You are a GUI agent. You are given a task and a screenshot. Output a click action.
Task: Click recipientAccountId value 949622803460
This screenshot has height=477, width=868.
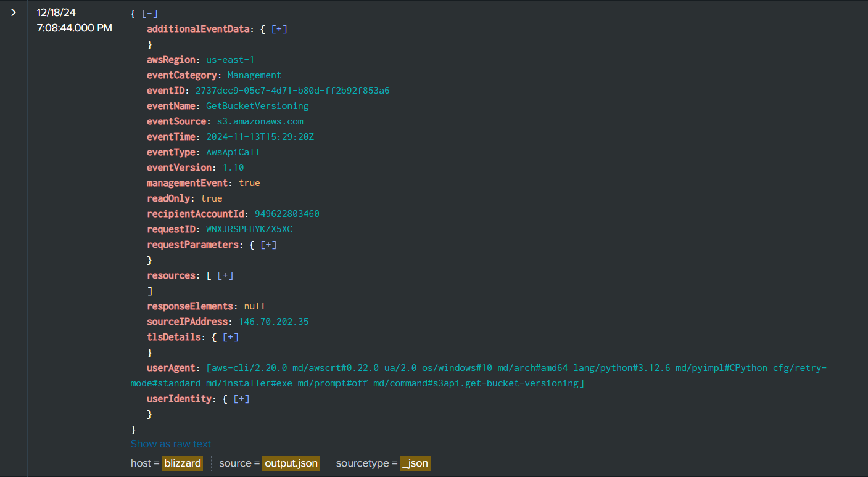click(287, 214)
